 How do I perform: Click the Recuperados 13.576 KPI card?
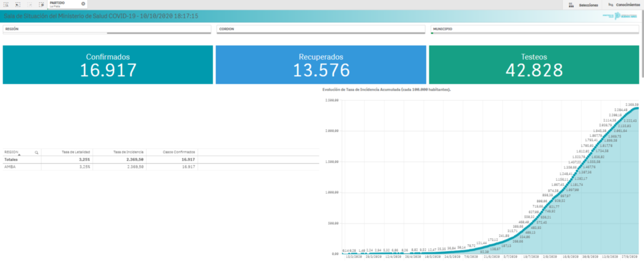[x=321, y=65]
